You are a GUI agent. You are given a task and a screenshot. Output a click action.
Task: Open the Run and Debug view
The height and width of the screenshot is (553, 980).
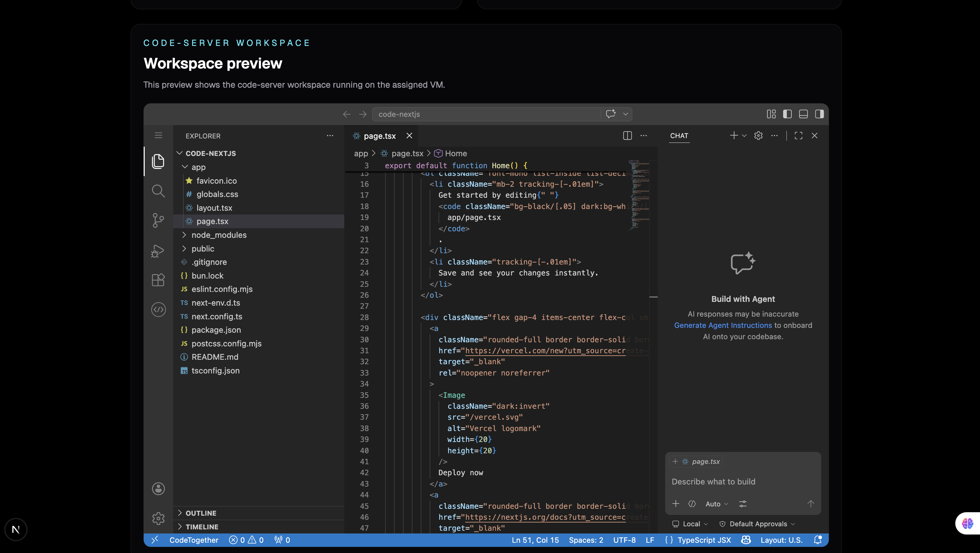click(x=158, y=250)
